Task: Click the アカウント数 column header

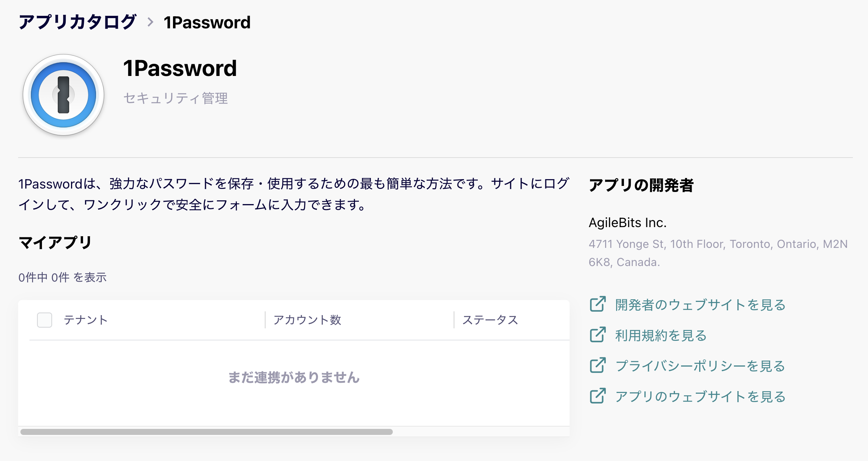Action: pyautogui.click(x=307, y=320)
